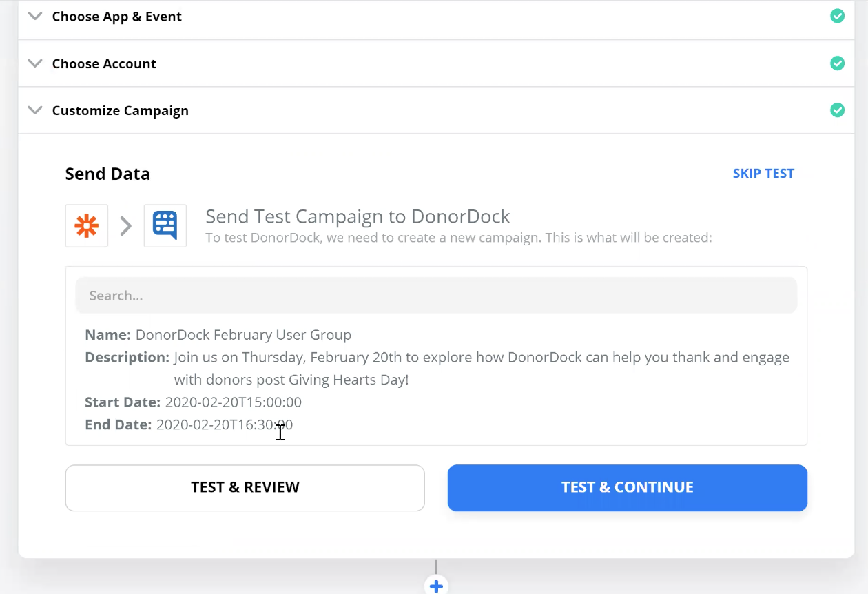Open the Choose Account section title
This screenshot has width=868, height=594.
tap(104, 63)
